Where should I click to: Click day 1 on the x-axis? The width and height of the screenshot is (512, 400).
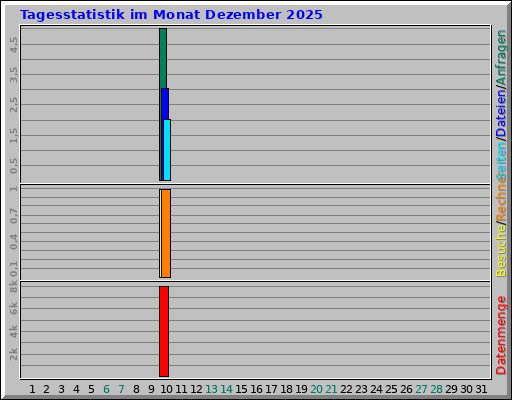point(32,389)
